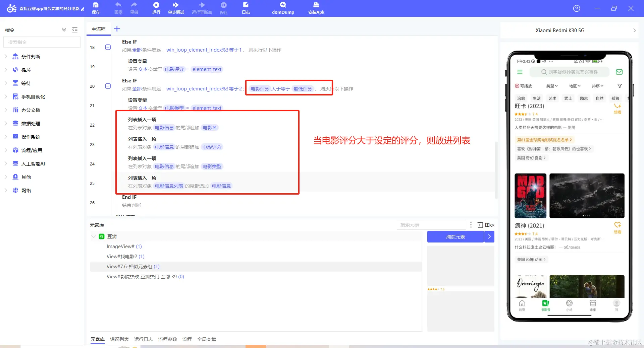The width and height of the screenshot is (644, 348).
Task: Expand Xiaomi Redmi K30 5G device chevron
Action: pyautogui.click(x=634, y=30)
